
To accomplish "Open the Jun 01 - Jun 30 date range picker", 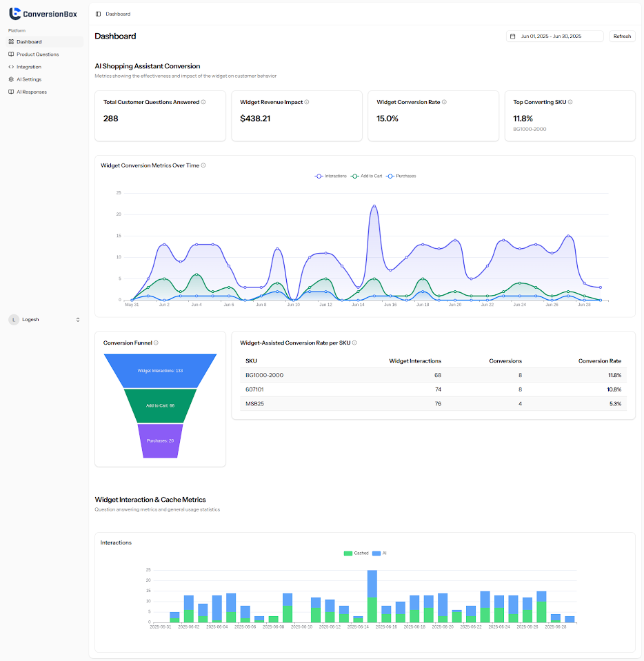I will (x=555, y=37).
